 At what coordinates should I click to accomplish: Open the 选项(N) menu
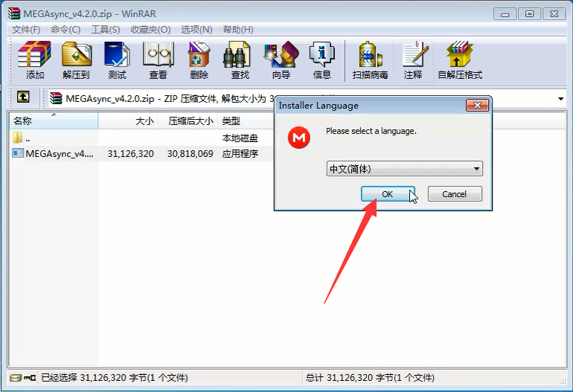196,30
